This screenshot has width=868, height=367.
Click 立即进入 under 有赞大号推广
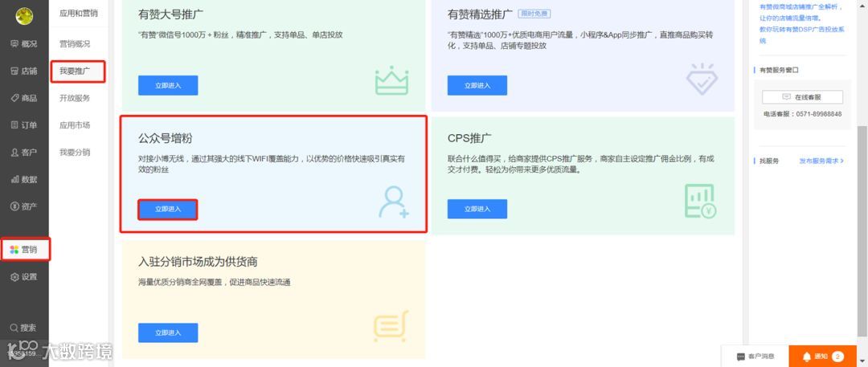(168, 85)
